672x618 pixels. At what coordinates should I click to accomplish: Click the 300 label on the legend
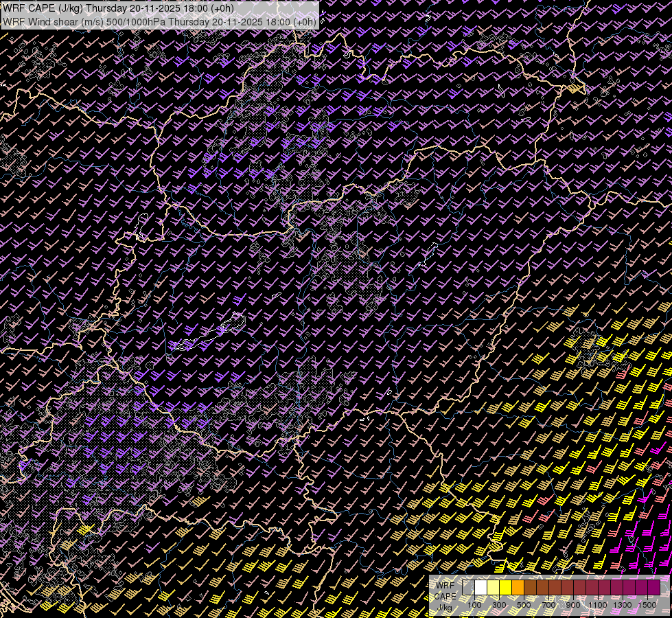coord(499,605)
